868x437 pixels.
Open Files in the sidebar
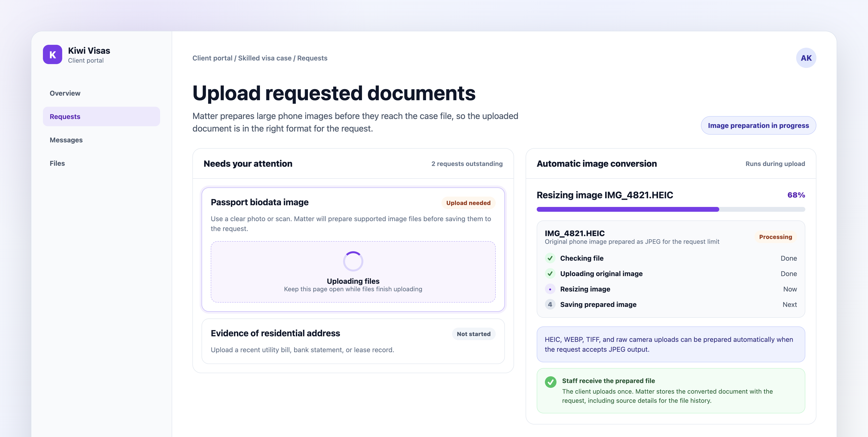101,163
